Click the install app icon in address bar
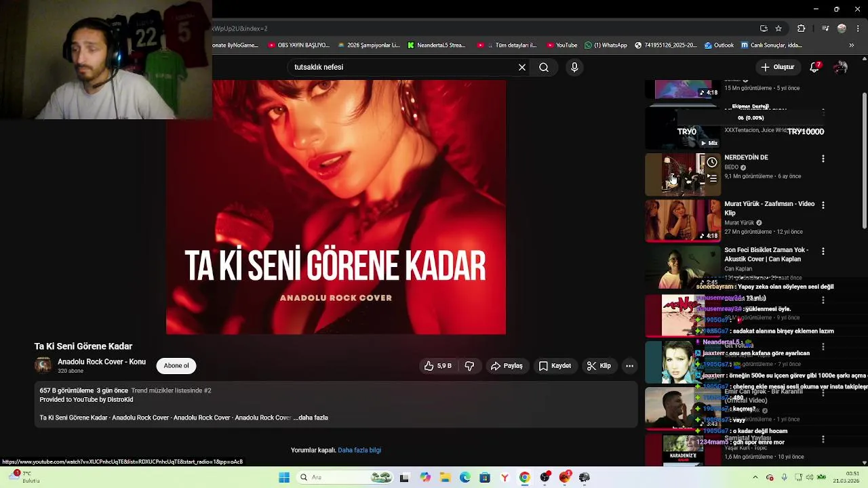Viewport: 868px width, 488px height. 764,28
